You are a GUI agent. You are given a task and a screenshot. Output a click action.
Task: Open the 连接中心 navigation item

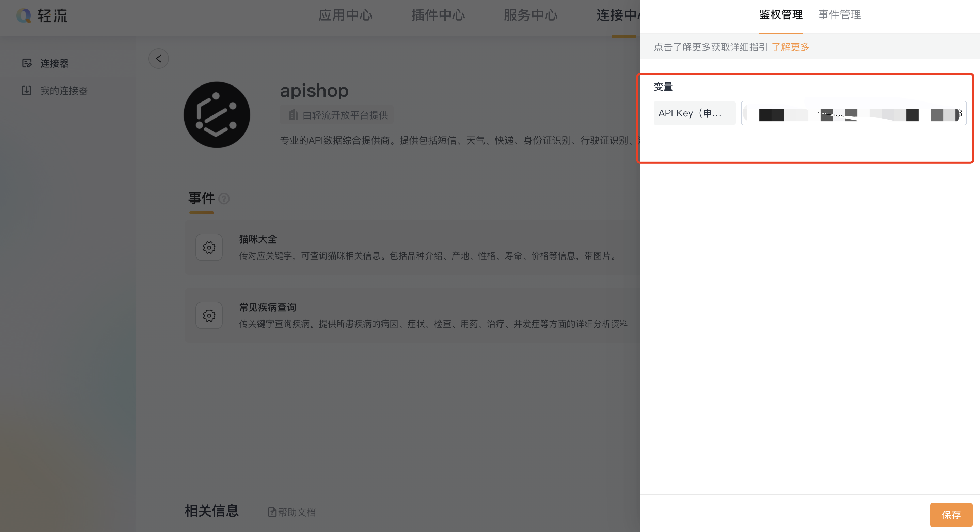[618, 15]
